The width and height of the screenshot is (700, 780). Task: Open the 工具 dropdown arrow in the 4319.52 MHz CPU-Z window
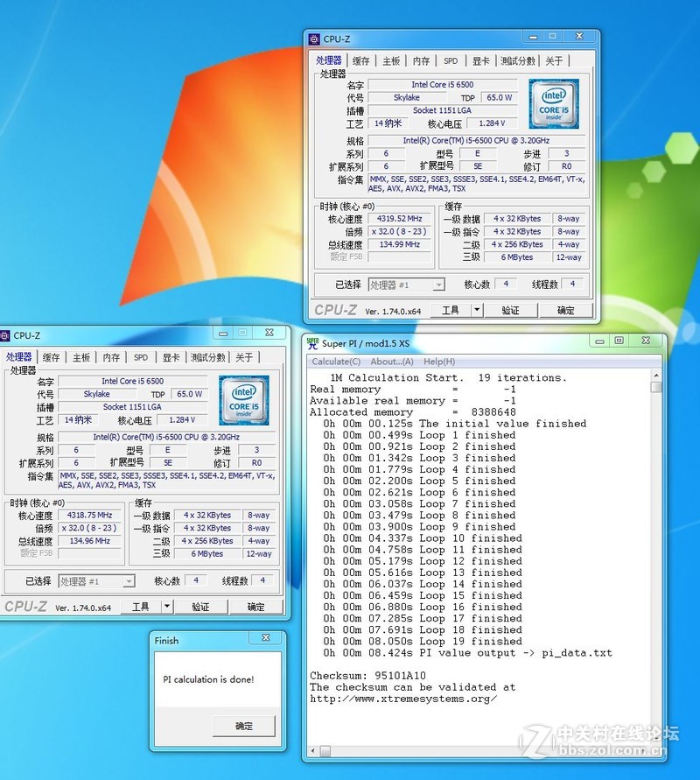tap(476, 310)
